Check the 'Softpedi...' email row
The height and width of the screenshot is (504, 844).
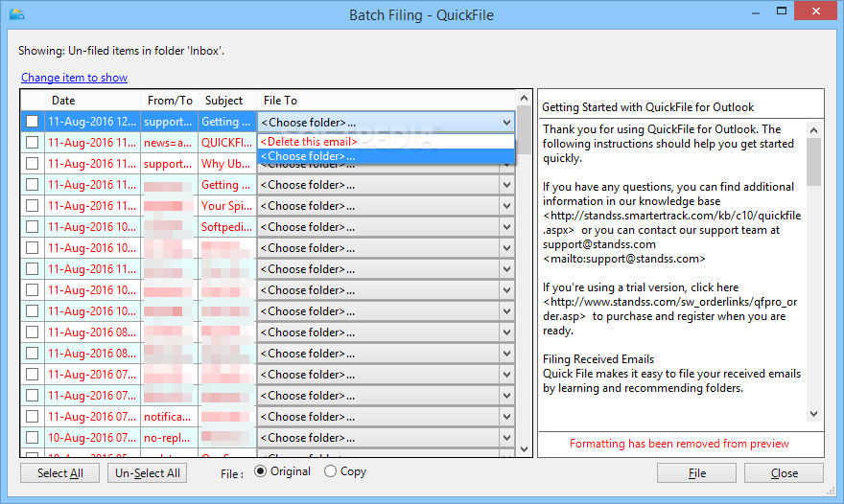click(33, 227)
